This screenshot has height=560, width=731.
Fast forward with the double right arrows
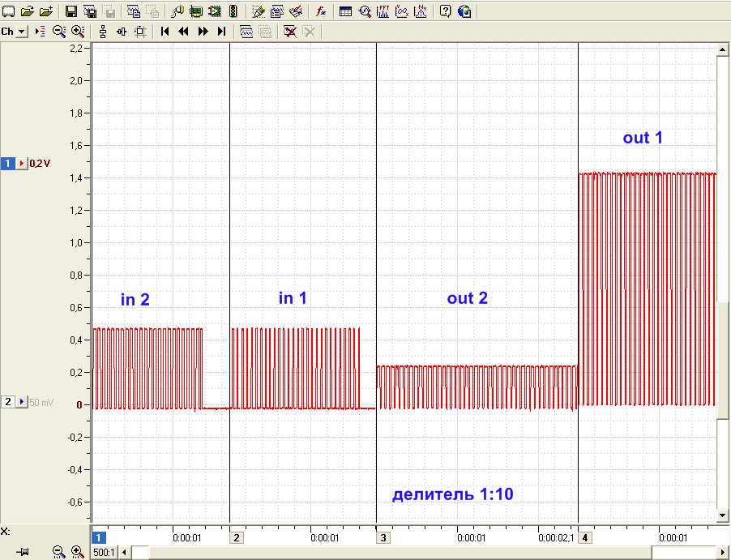pyautogui.click(x=203, y=32)
